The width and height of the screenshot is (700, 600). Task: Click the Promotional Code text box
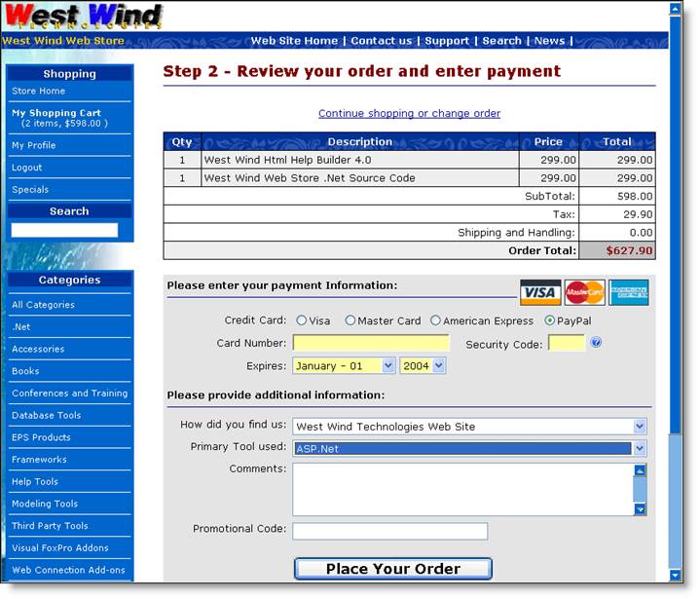pyautogui.click(x=389, y=531)
